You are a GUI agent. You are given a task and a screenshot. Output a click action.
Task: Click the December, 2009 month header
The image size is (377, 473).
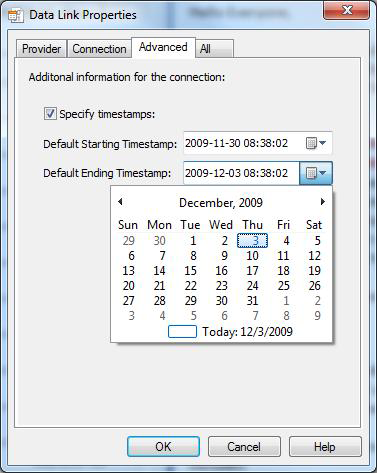click(221, 203)
